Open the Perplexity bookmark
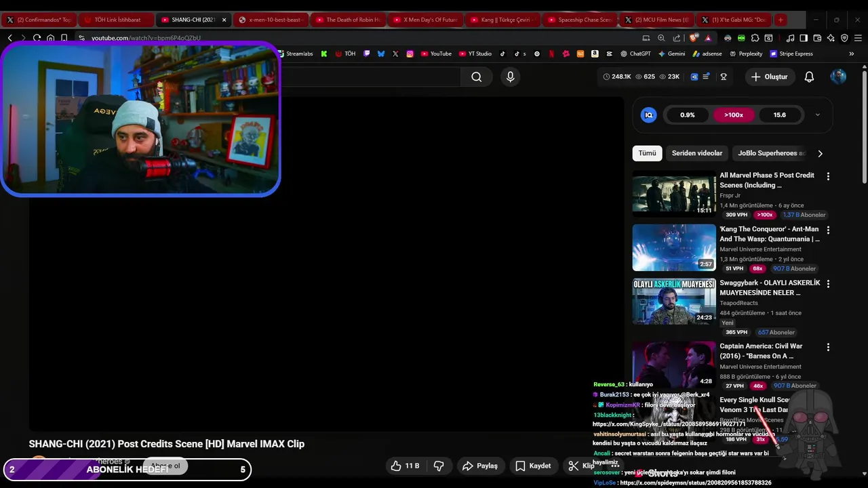 (745, 54)
